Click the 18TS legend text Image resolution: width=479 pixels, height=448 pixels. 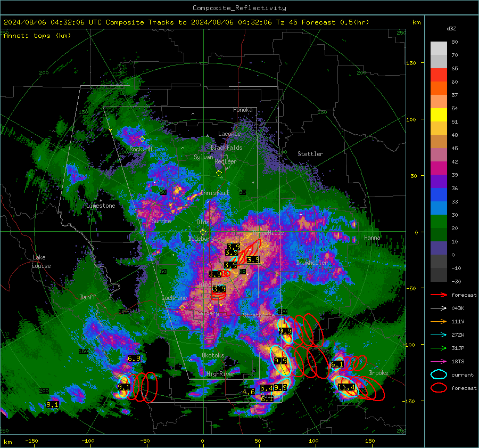point(458,362)
